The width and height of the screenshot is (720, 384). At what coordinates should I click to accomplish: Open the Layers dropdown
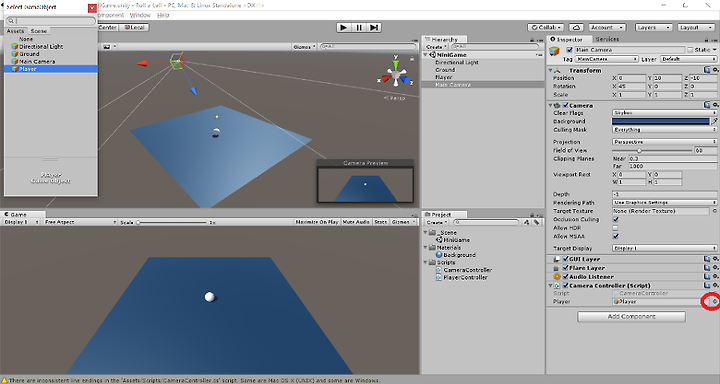tap(652, 27)
